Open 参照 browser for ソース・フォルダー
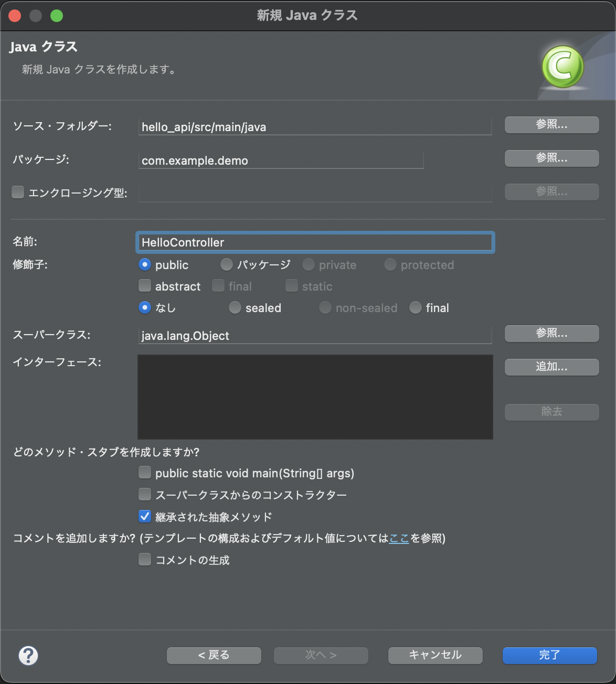The height and width of the screenshot is (684, 616). click(551, 125)
